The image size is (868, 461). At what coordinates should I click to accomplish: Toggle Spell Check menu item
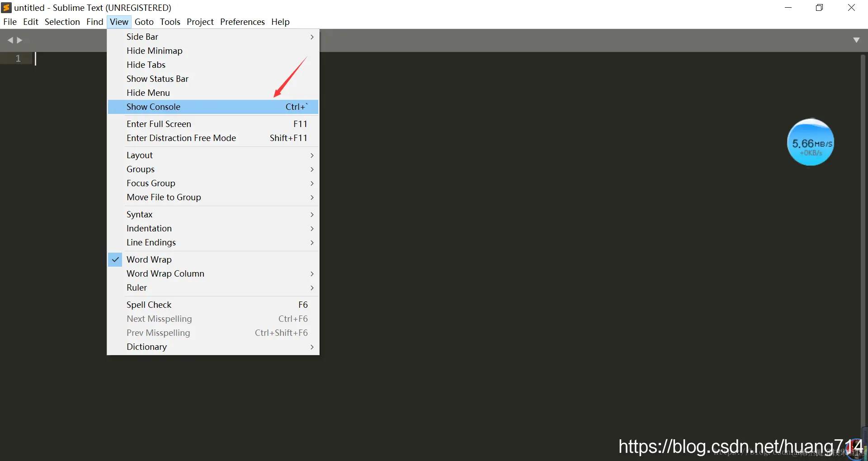click(x=213, y=305)
